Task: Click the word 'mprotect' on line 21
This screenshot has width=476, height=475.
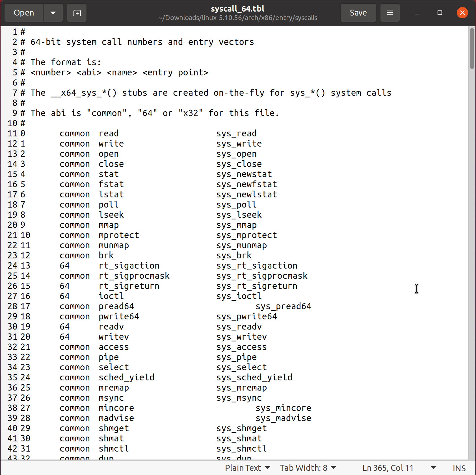Action: tap(119, 235)
